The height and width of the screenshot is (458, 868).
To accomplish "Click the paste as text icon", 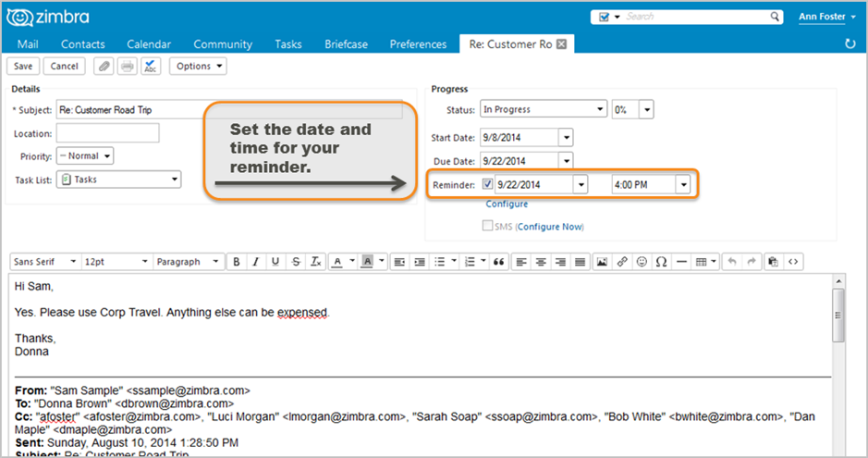I will (774, 262).
